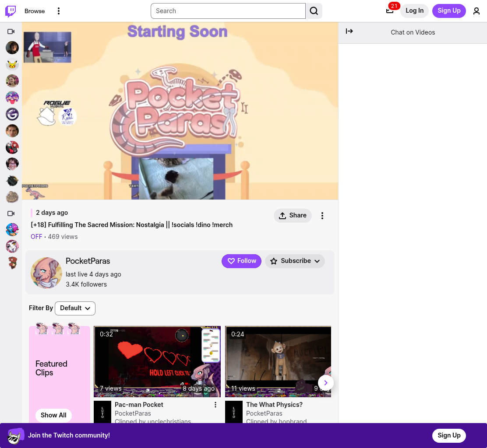
Task: Show next clips with the arrow
Action: click(x=325, y=382)
